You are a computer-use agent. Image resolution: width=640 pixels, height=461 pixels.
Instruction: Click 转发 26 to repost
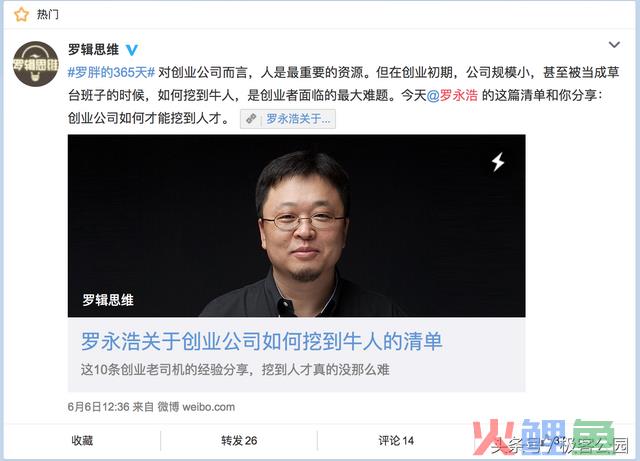(x=239, y=441)
